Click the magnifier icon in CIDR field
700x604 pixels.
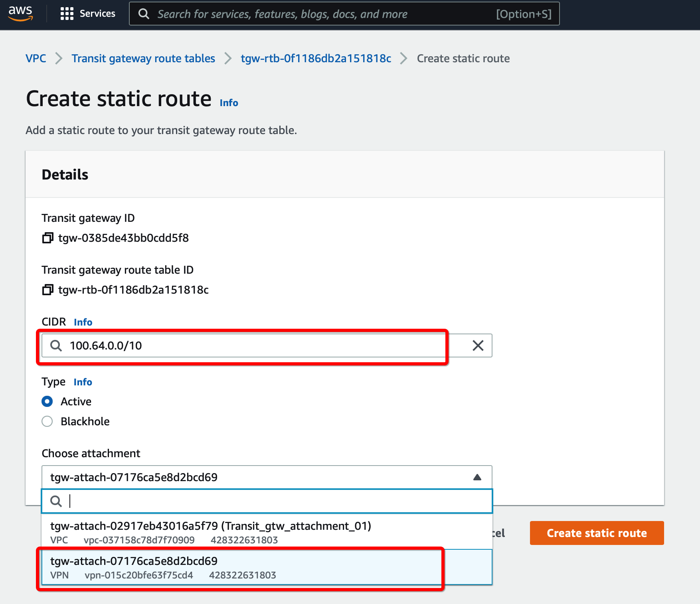[56, 345]
